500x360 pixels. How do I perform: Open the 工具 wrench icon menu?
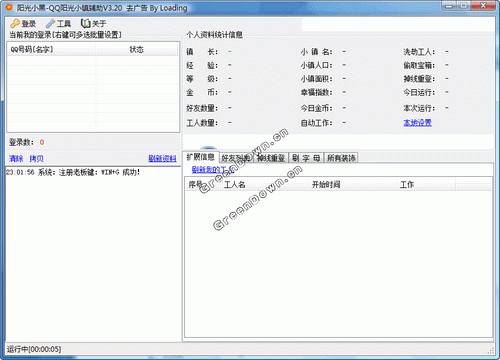pyautogui.click(x=50, y=23)
